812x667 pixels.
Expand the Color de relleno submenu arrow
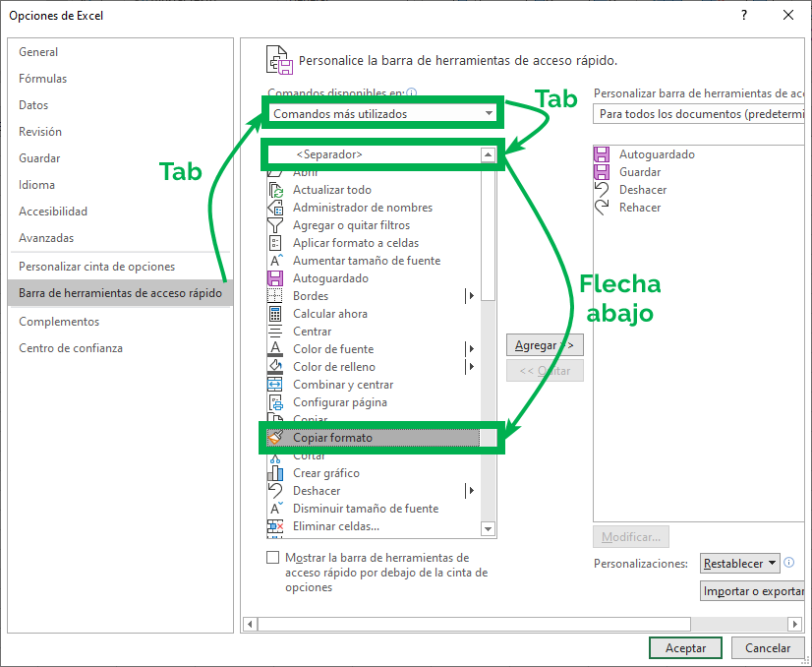[x=471, y=366]
